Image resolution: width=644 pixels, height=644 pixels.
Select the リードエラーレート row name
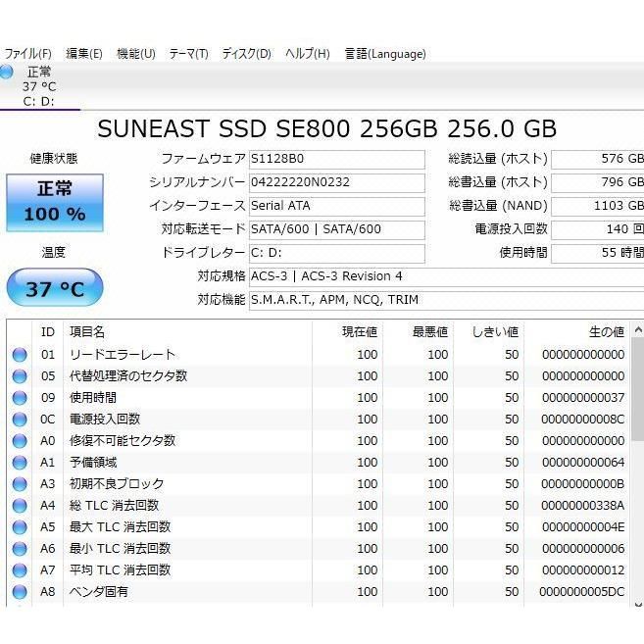(123, 355)
